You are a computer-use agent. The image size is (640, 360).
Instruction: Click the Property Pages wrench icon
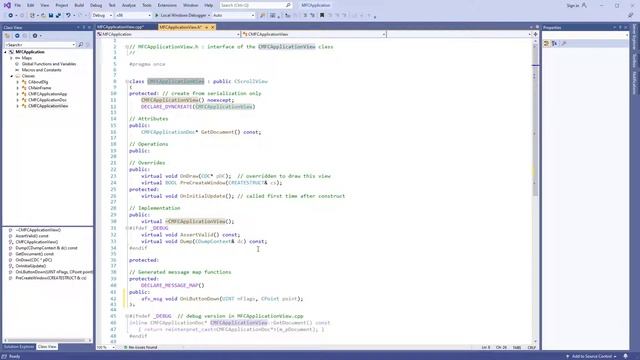[564, 43]
